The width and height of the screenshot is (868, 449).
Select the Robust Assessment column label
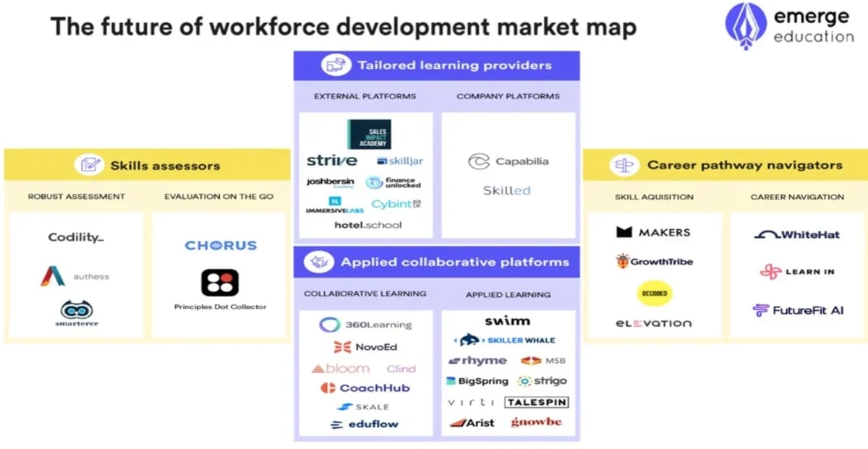[x=77, y=197]
